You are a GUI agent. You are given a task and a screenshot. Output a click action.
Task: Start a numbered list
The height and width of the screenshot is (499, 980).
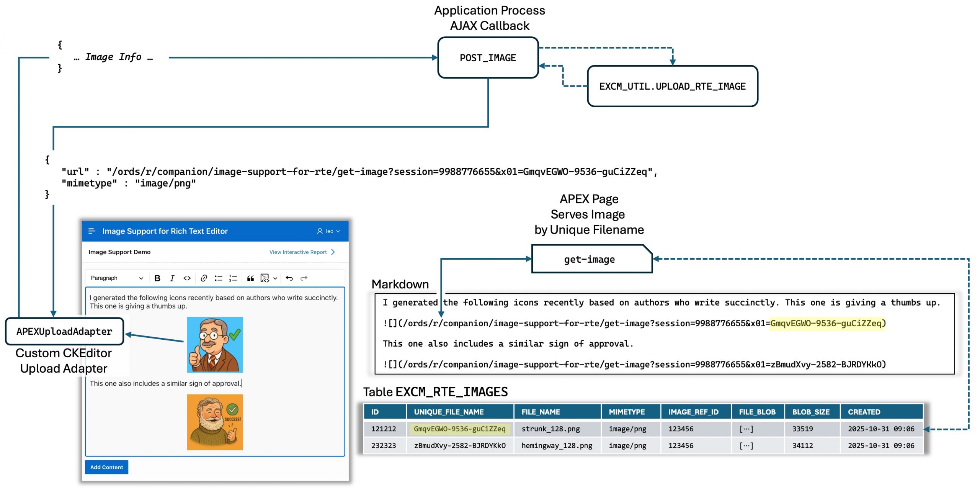point(233,278)
